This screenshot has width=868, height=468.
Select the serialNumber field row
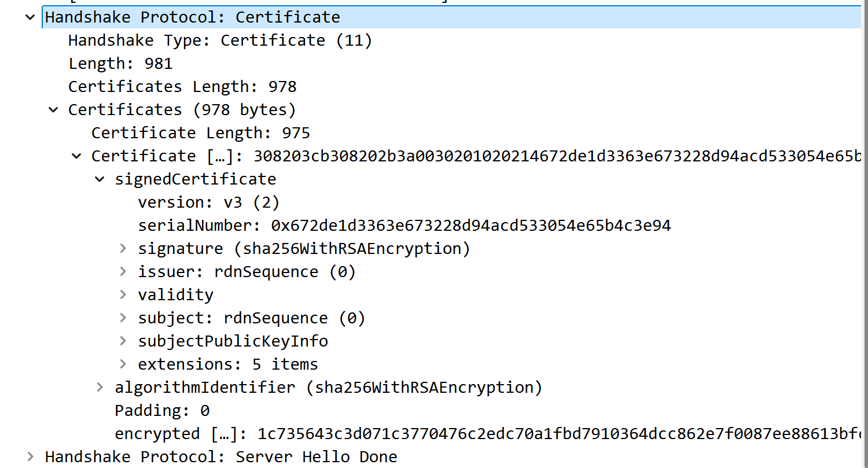(404, 226)
